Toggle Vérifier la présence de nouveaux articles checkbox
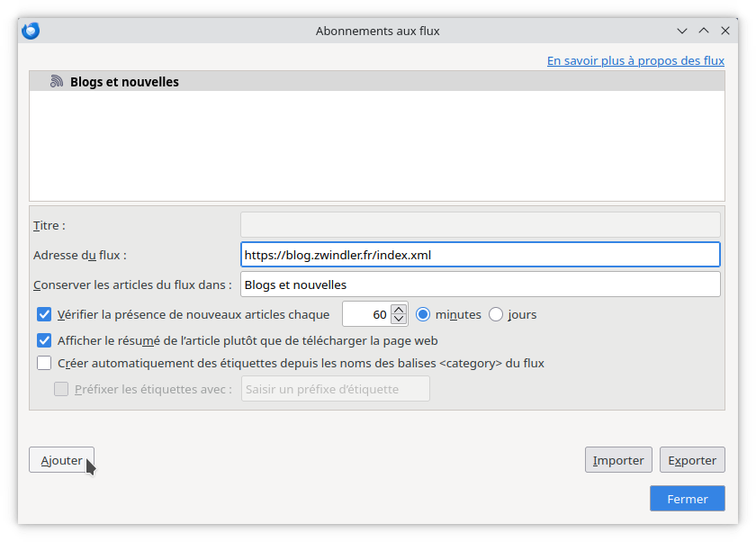The width and height of the screenshot is (756, 542). pos(44,314)
